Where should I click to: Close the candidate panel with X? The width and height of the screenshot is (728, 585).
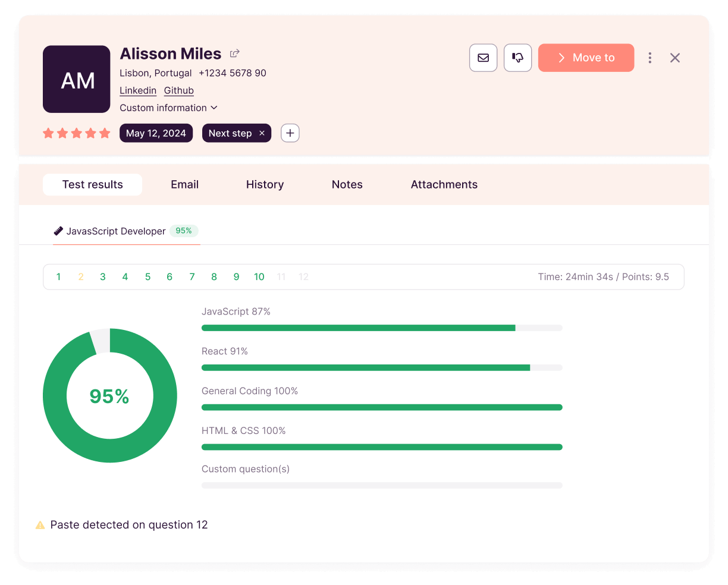(674, 58)
